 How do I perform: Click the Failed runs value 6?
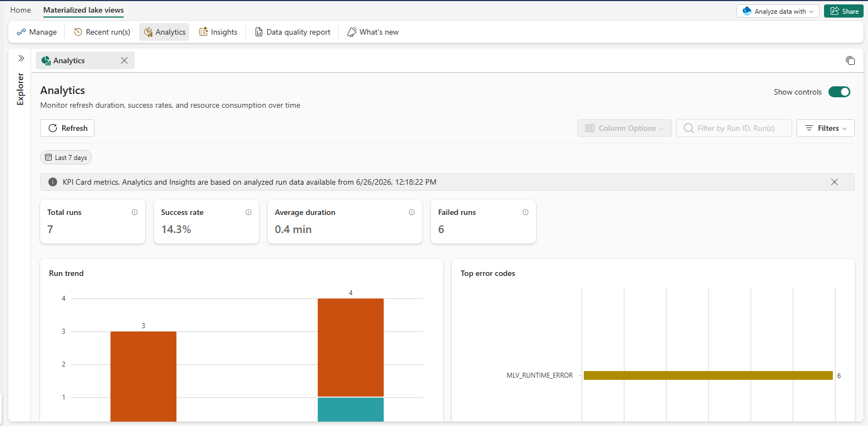point(441,229)
